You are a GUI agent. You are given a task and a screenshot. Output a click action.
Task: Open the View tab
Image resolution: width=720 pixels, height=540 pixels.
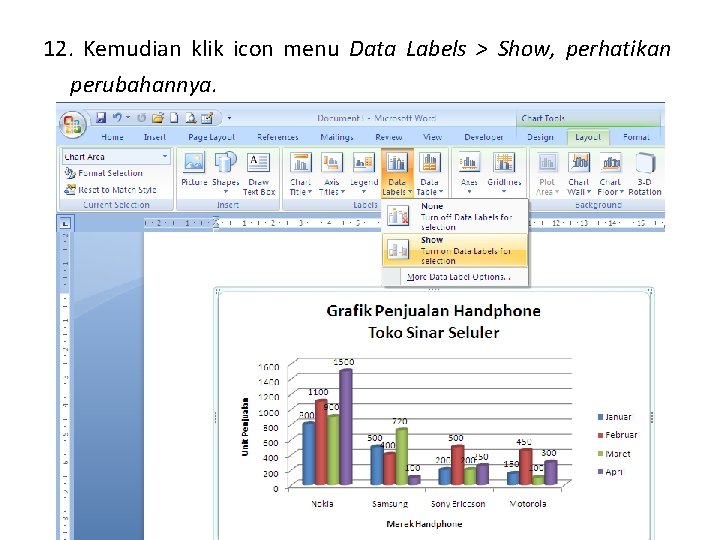[x=432, y=137]
